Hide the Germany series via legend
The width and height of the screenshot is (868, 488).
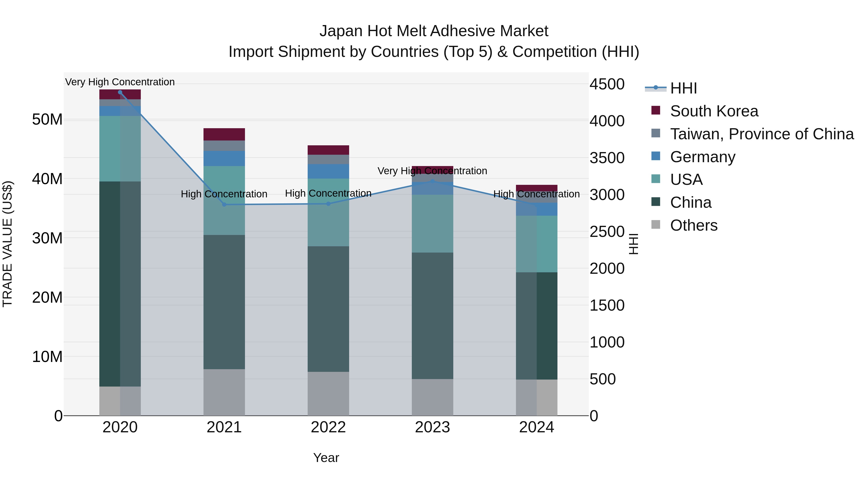(703, 157)
